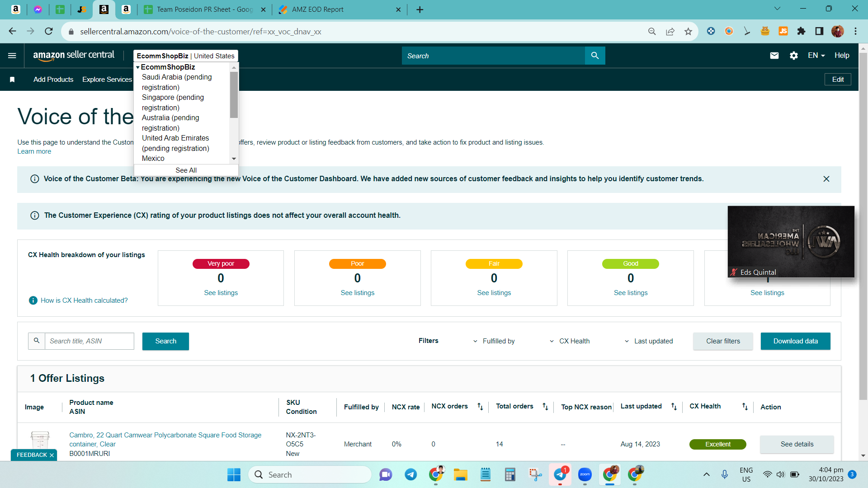See listings under Very poor
868x488 pixels.
pos(221,293)
